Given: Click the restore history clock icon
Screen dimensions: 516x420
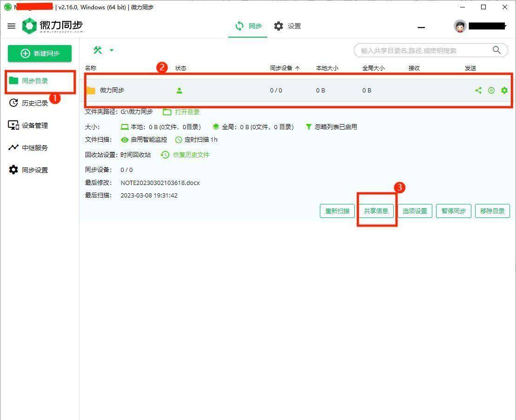Looking at the screenshot, I should tap(165, 155).
